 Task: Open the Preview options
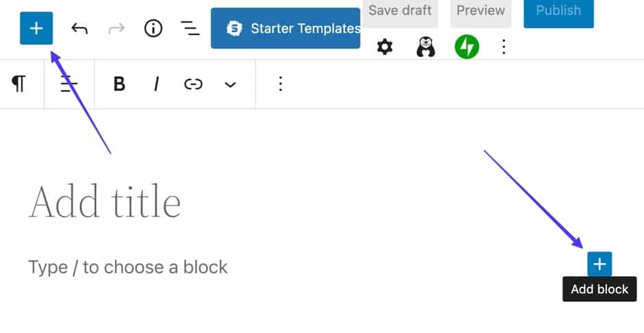pos(480,11)
